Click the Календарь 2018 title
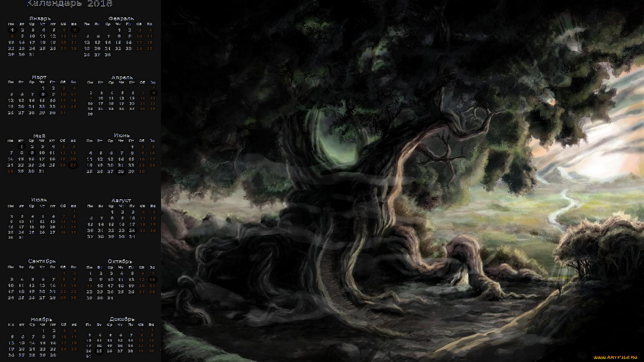 [69, 4]
